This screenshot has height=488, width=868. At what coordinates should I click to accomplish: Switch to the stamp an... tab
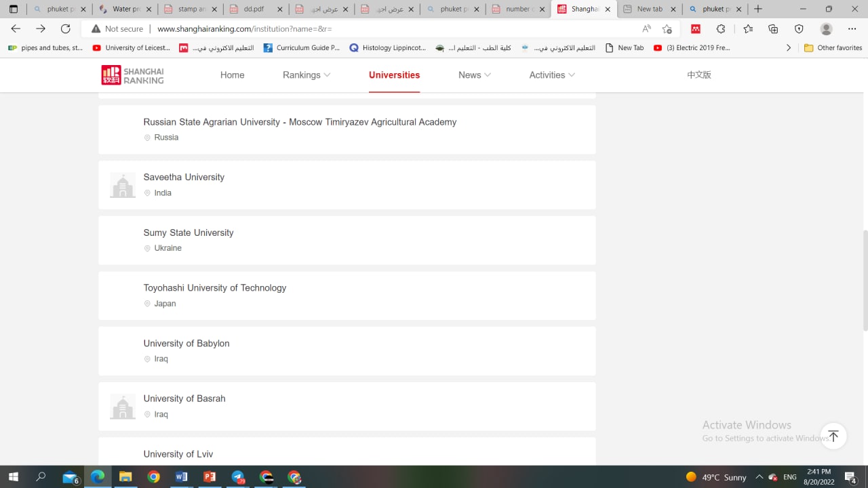(189, 9)
